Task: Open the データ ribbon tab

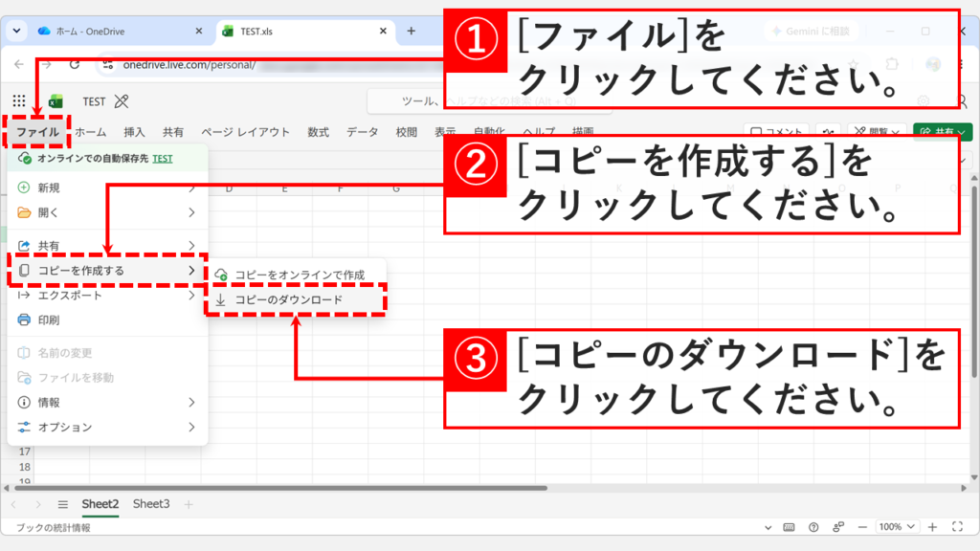Action: pos(363,132)
